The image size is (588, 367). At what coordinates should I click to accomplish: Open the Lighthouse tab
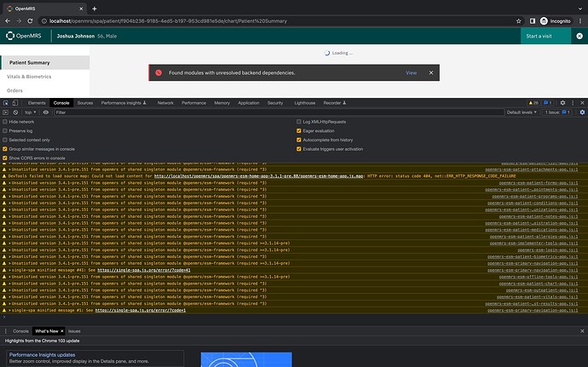305,103
